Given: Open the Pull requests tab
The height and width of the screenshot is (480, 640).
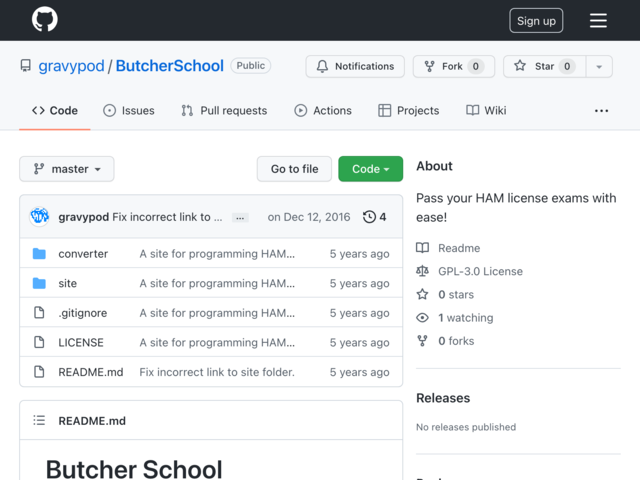Looking at the screenshot, I should (x=224, y=111).
